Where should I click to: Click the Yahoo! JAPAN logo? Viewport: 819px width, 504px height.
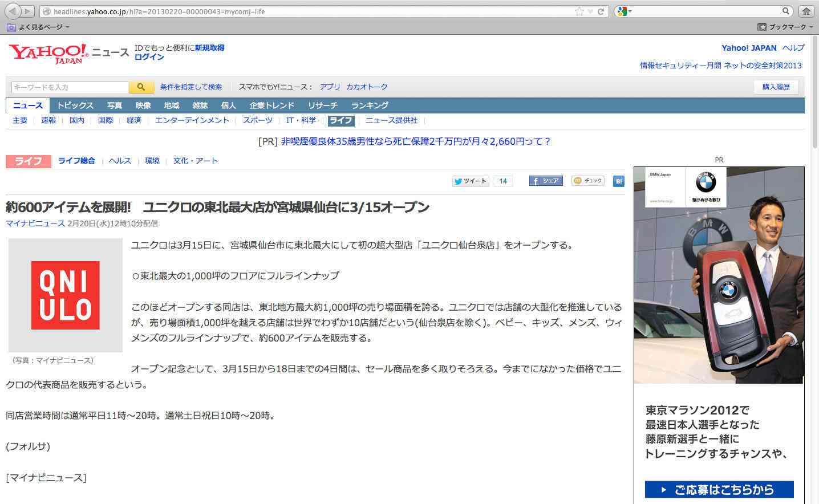pyautogui.click(x=48, y=53)
